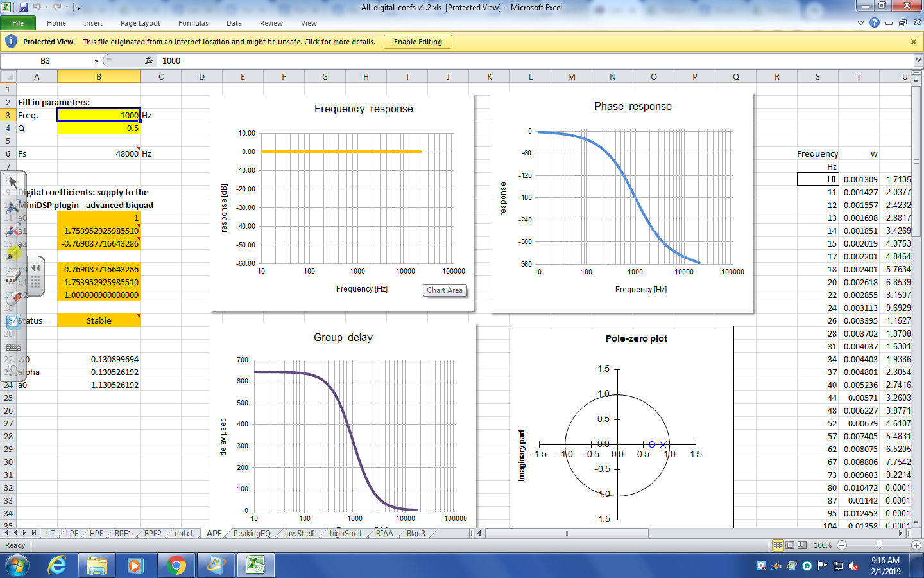Open Excel Help question mark icon

pyautogui.click(x=874, y=22)
